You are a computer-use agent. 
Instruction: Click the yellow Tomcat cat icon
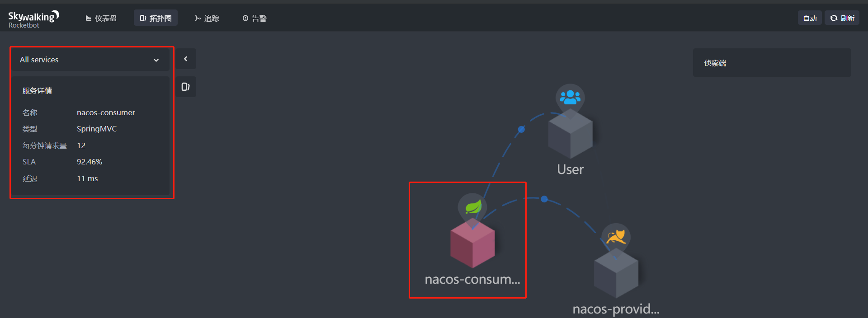point(616,237)
